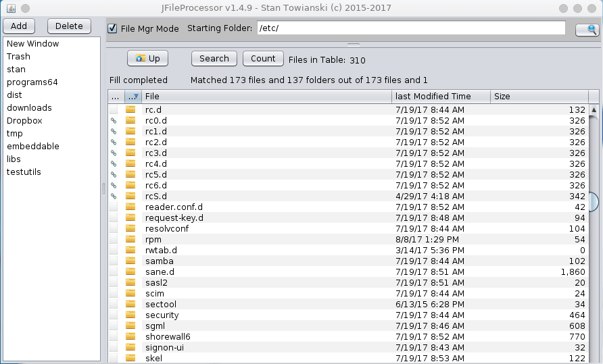Sort by the type column with arrow indicator
Image resolution: width=603 pixels, height=364 pixels.
click(132, 97)
